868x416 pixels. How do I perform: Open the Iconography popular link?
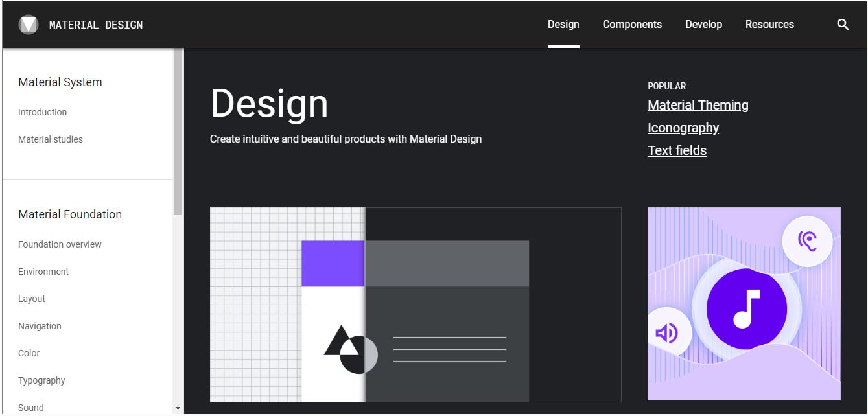683,128
